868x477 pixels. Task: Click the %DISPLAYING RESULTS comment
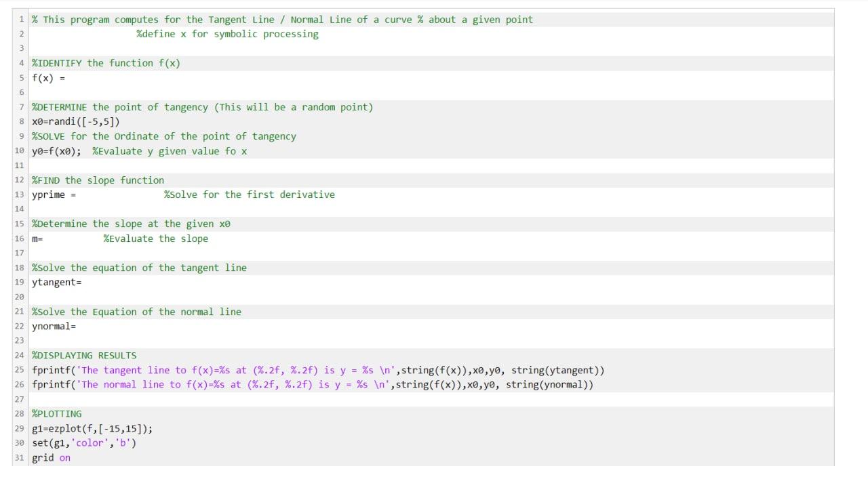84,355
